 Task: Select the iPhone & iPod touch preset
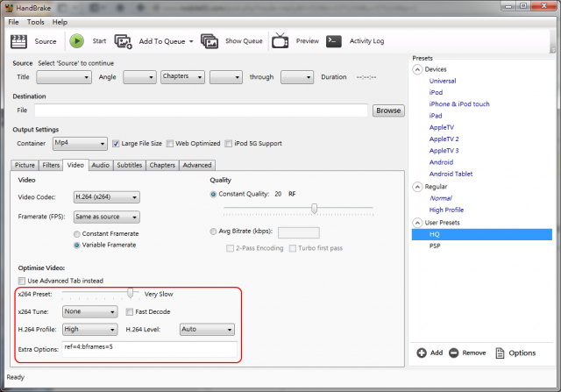(x=459, y=104)
